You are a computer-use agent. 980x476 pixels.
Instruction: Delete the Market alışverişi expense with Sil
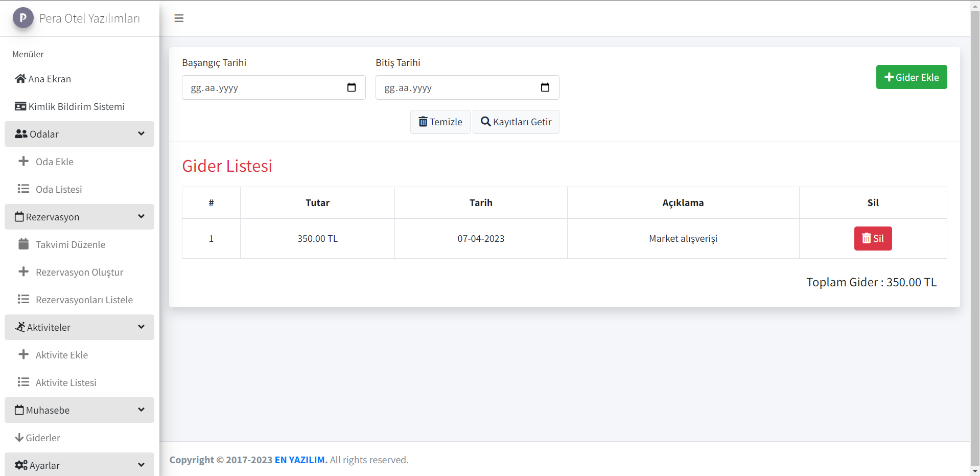tap(873, 238)
